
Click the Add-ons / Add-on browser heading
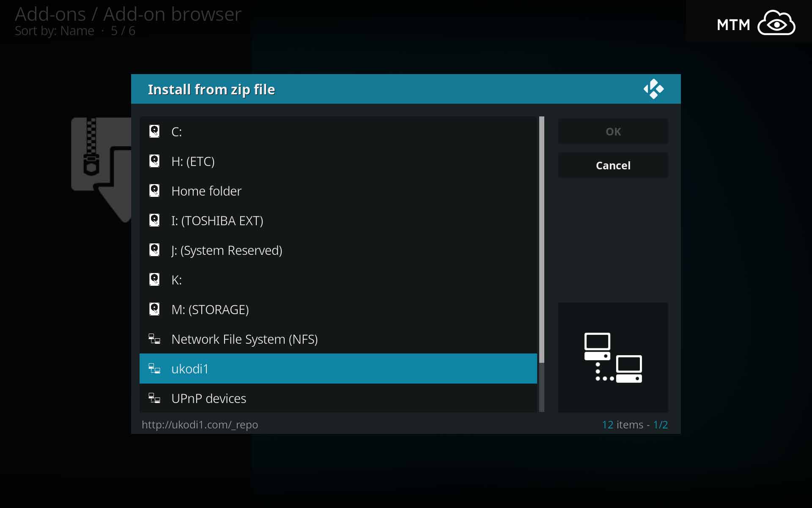pyautogui.click(x=128, y=14)
